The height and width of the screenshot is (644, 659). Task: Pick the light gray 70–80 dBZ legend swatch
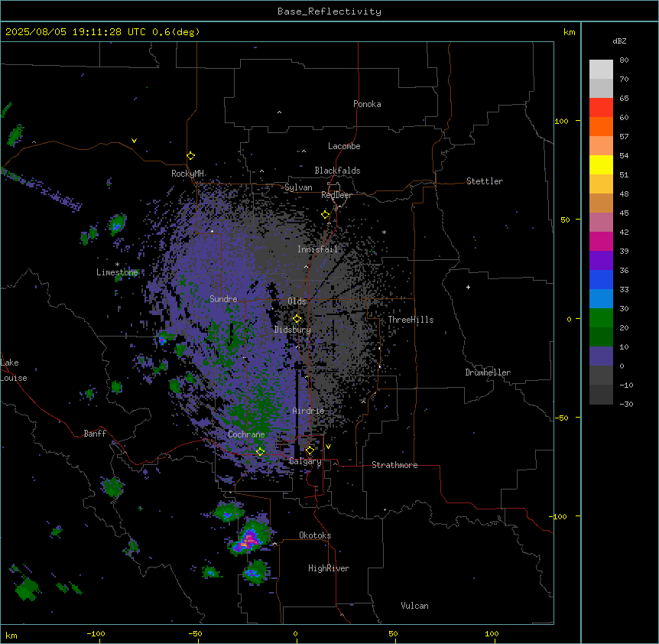[601, 70]
